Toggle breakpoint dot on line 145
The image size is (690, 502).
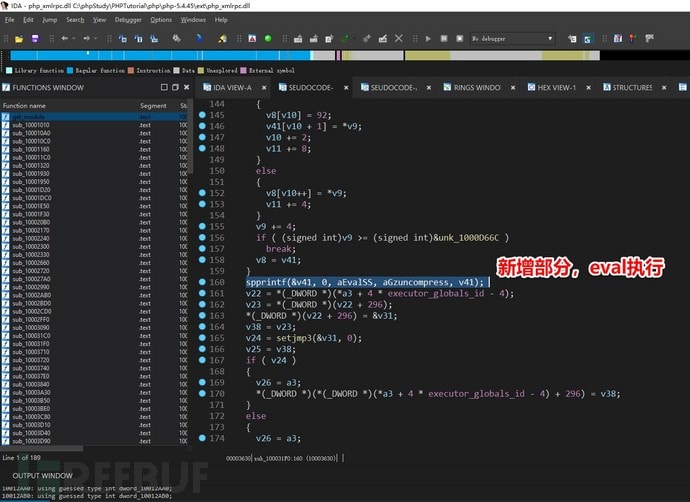tap(202, 115)
